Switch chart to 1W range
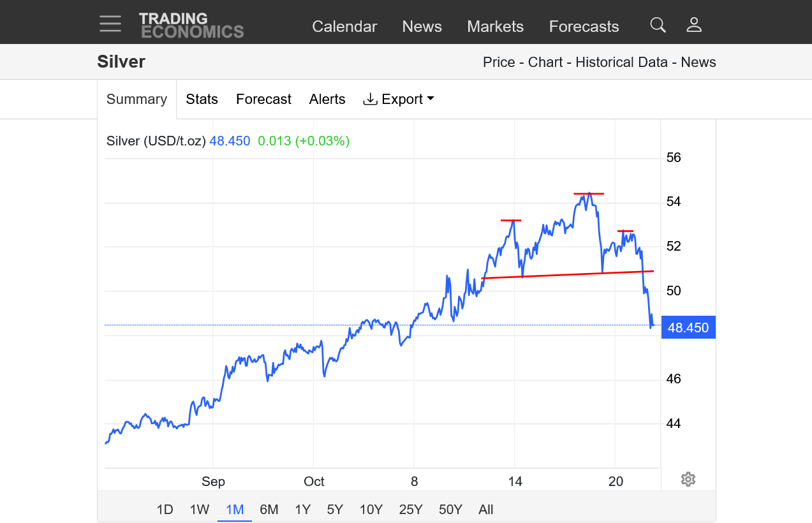812x523 pixels. [x=200, y=510]
